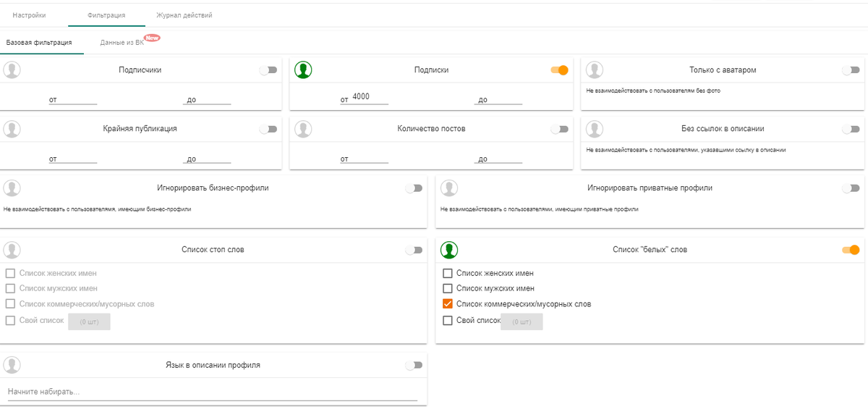Click green avatar icon on Список "белых" слов
Viewport: 868px width, 407px height.
(449, 250)
